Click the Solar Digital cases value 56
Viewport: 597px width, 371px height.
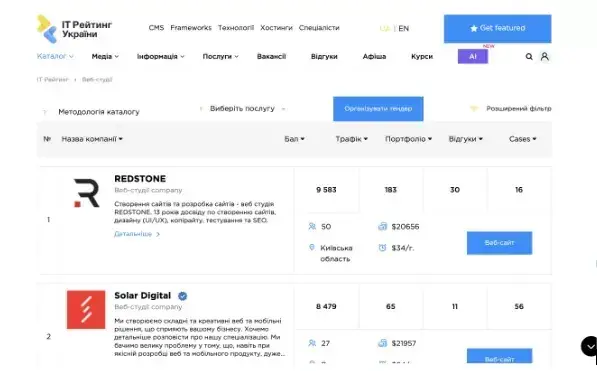519,306
